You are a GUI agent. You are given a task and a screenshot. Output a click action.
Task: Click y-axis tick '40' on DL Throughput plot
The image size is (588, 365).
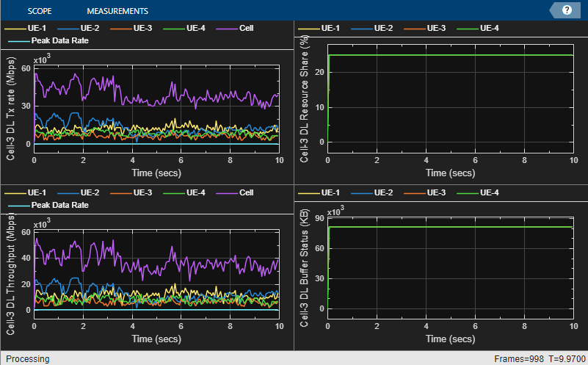pyautogui.click(x=26, y=258)
